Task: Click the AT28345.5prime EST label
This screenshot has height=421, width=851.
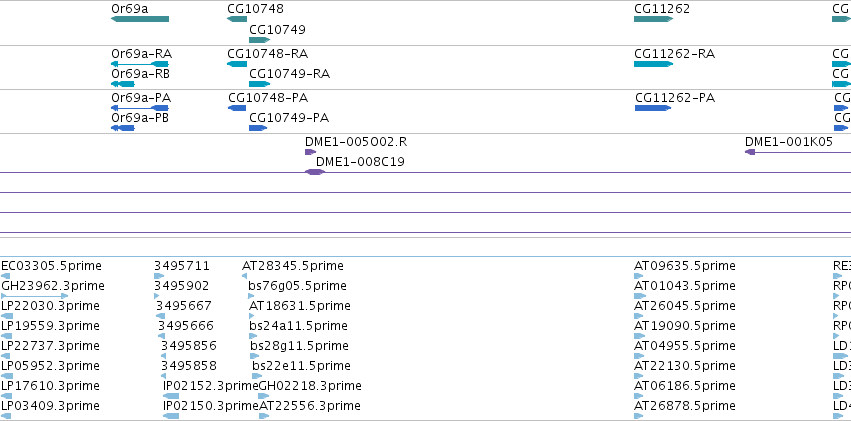Action: (293, 266)
